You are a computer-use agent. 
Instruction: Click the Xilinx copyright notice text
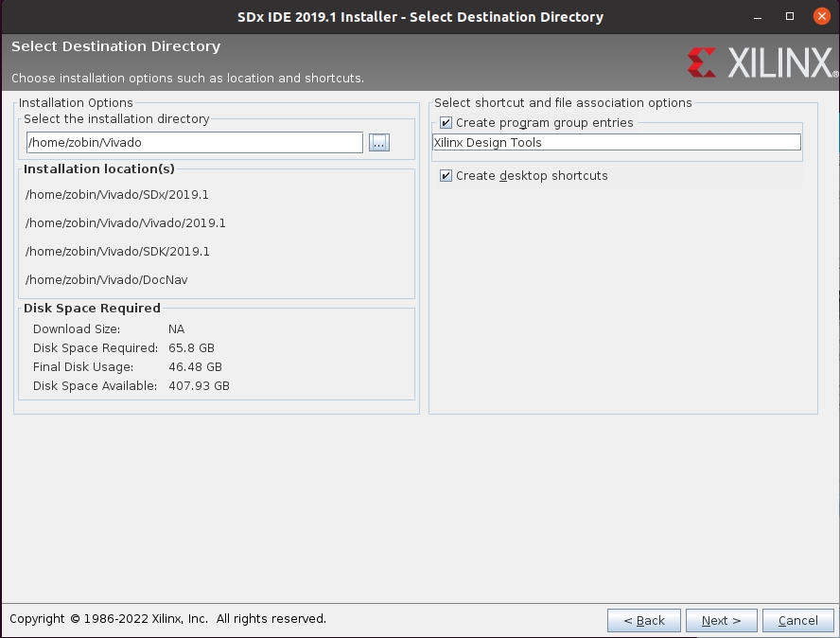click(x=167, y=619)
